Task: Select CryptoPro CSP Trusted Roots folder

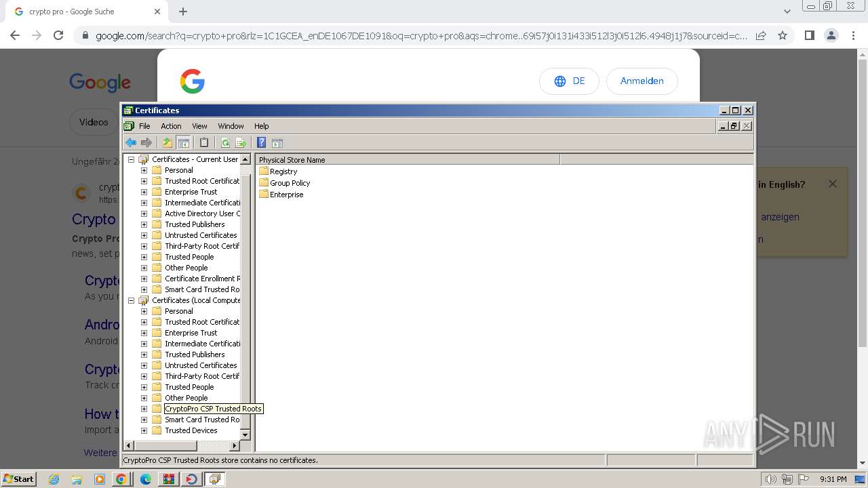Action: (213, 409)
